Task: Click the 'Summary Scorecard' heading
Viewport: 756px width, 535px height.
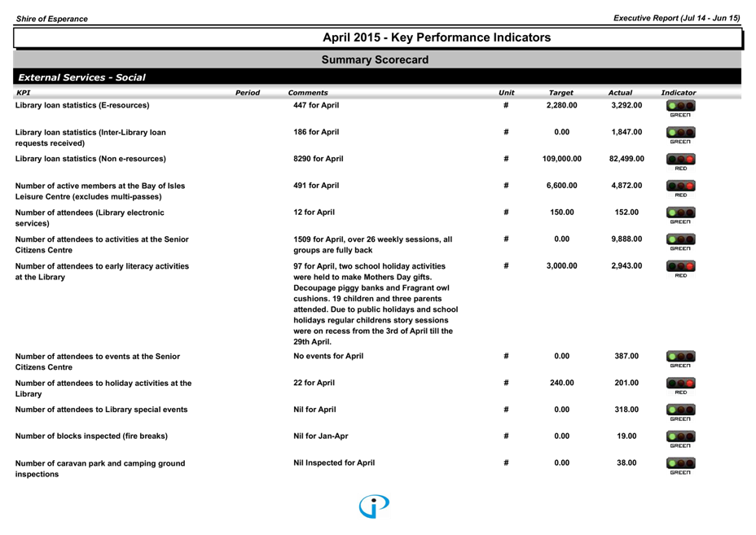Action: click(375, 59)
